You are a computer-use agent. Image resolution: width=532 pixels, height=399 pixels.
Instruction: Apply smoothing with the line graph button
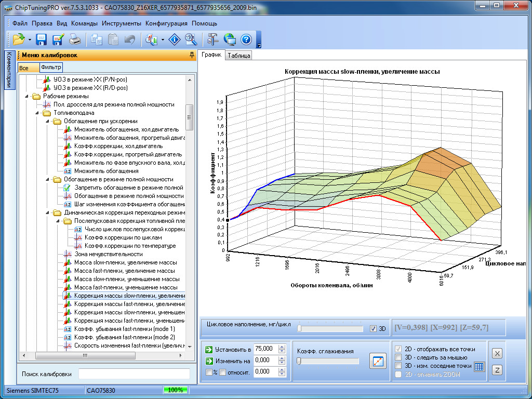click(x=378, y=361)
